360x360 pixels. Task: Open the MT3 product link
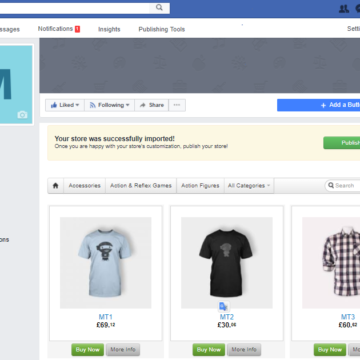coord(348,317)
